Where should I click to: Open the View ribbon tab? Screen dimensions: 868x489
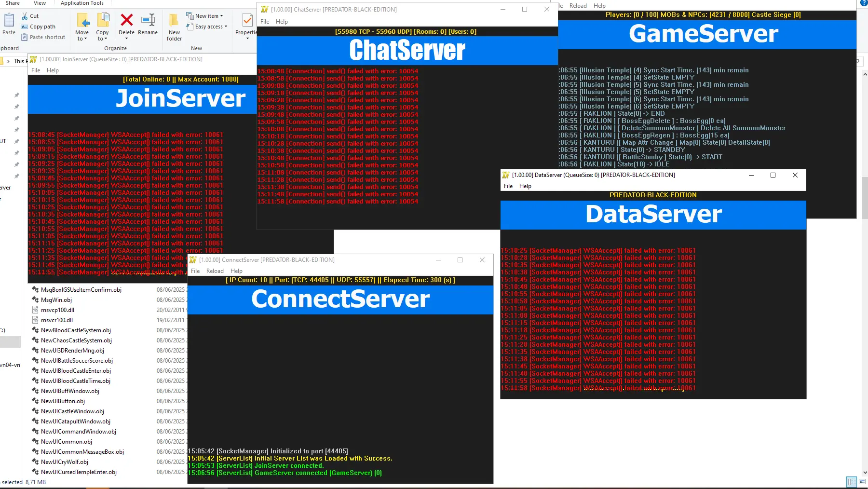click(40, 3)
